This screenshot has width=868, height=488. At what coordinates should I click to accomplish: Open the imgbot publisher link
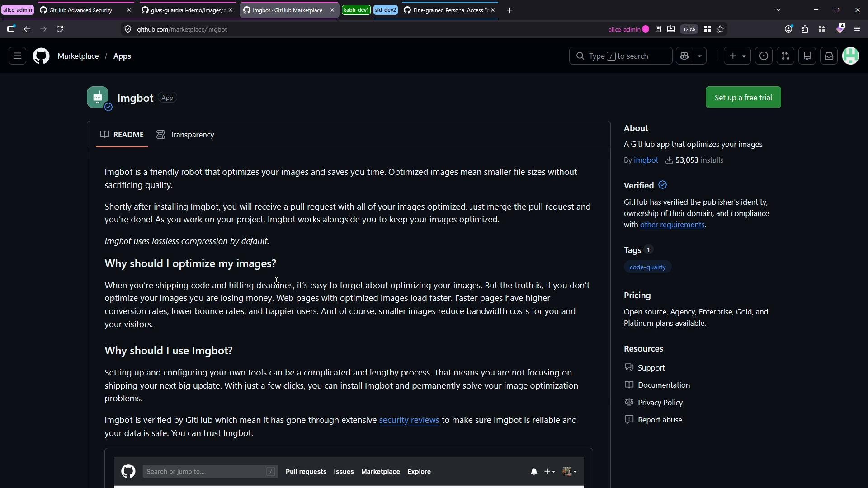tap(646, 160)
